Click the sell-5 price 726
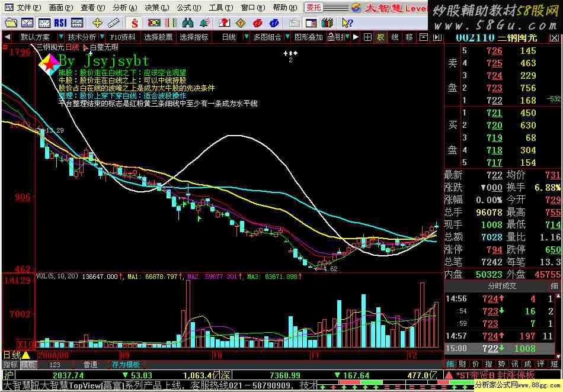Viewport: 563px width, 392px height. coord(494,51)
